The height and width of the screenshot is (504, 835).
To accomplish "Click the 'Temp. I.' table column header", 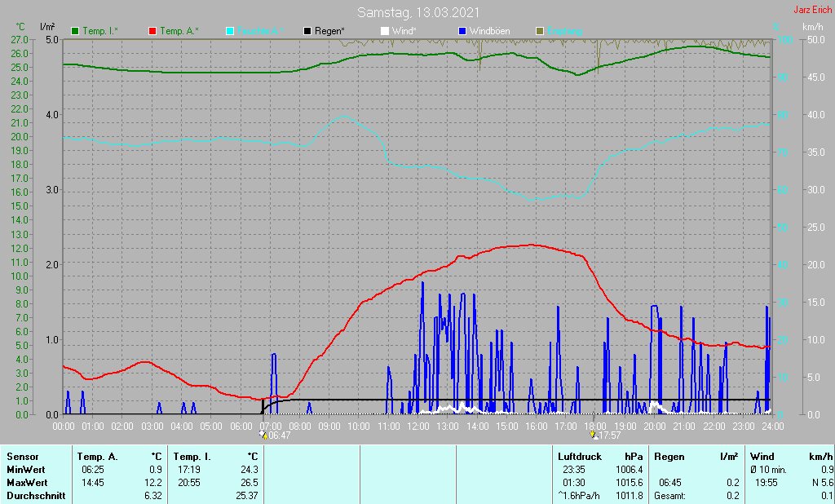I will (192, 457).
